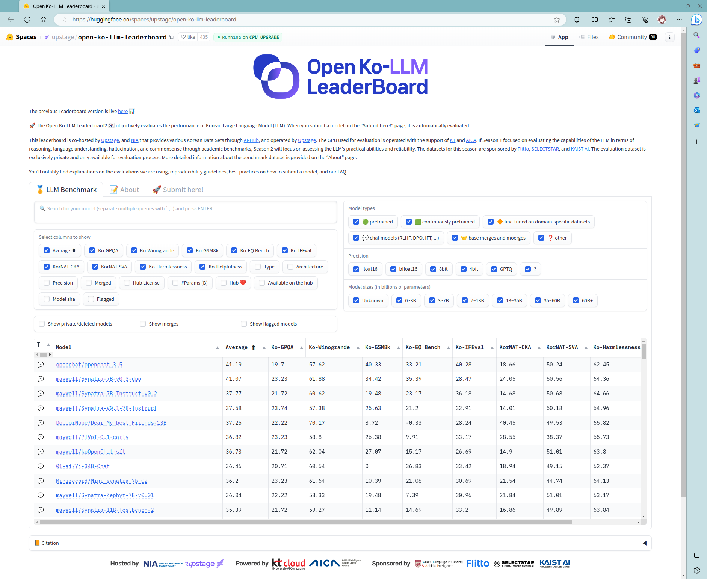Click the like button

point(188,37)
